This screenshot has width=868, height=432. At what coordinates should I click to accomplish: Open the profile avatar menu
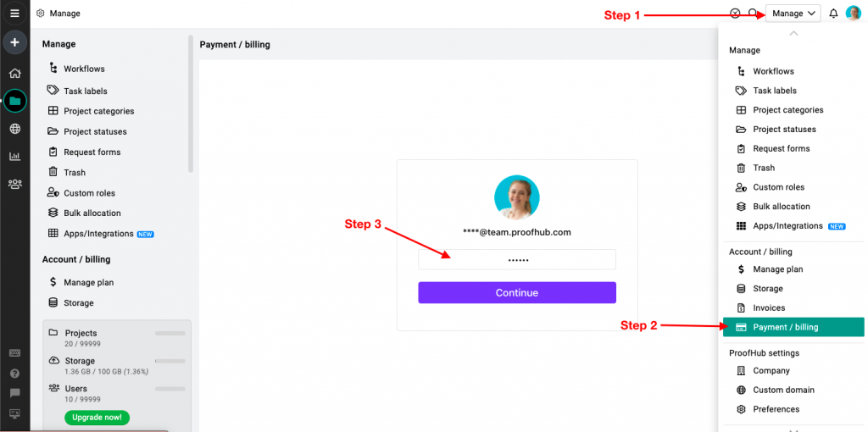point(854,14)
